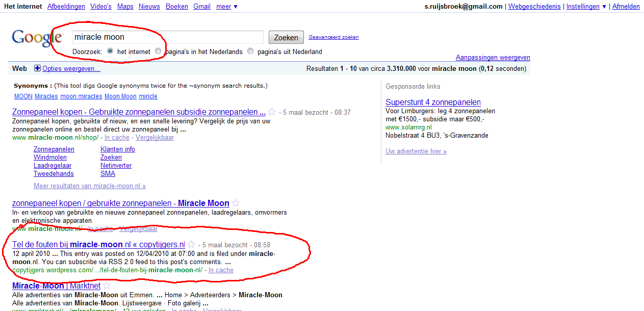644x311 pixels.
Task: Open Webgeschiedenis link
Action: (534, 7)
